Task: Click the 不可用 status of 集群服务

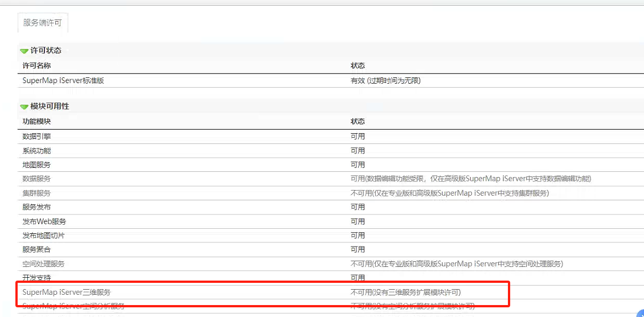Action: [x=450, y=193]
